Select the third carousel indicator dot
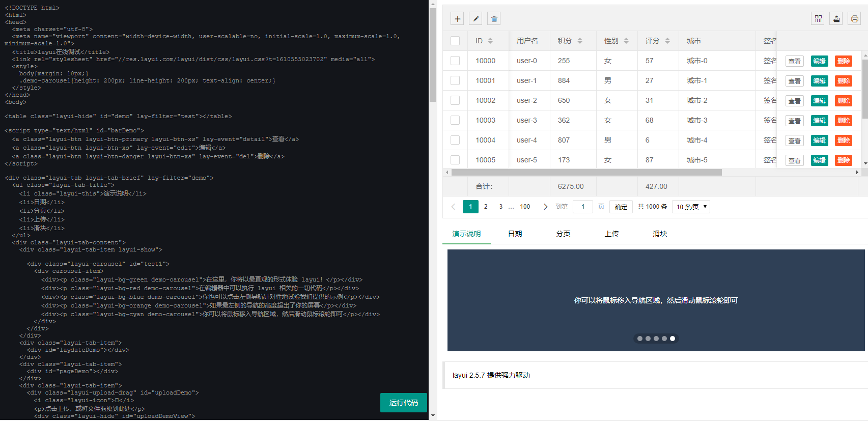The height and width of the screenshot is (421, 868). pyautogui.click(x=656, y=339)
